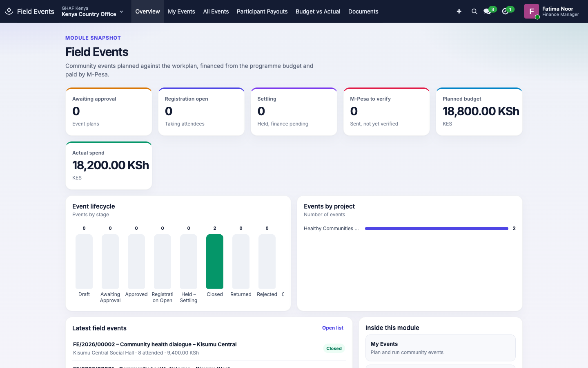This screenshot has height=368, width=588.
Task: Open the Documents menu
Action: pos(363,11)
